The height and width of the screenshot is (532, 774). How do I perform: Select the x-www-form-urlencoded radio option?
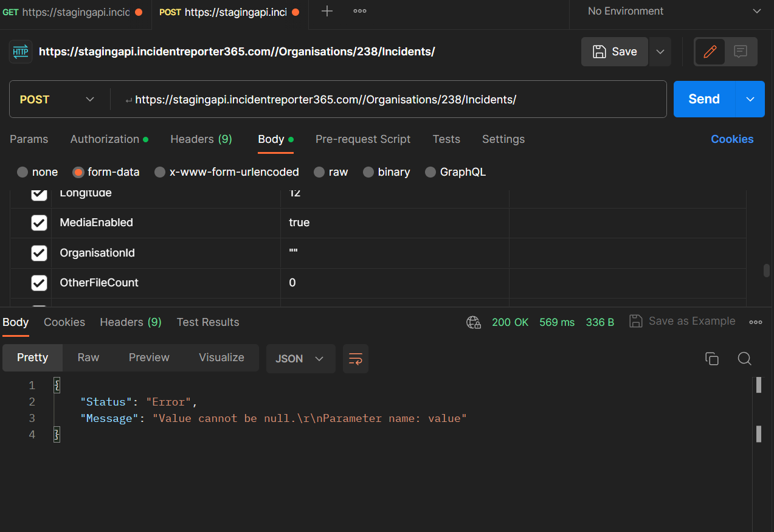(160, 172)
